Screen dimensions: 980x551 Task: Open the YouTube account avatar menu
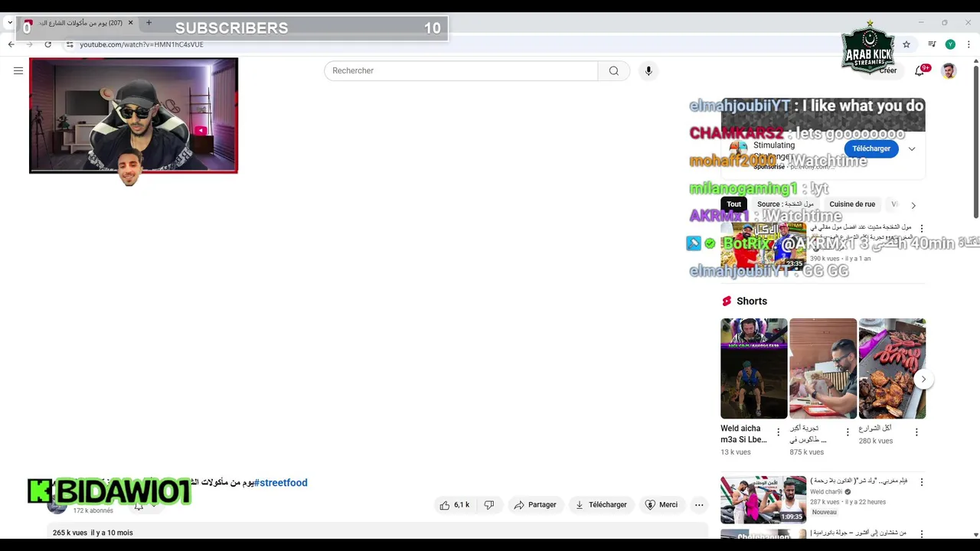tap(949, 70)
